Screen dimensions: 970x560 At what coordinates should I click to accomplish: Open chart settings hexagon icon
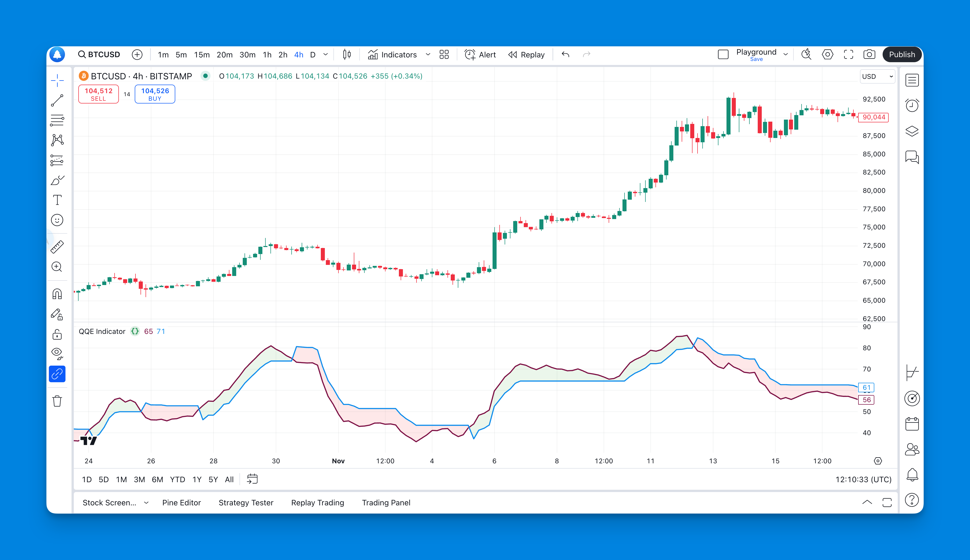tap(828, 55)
